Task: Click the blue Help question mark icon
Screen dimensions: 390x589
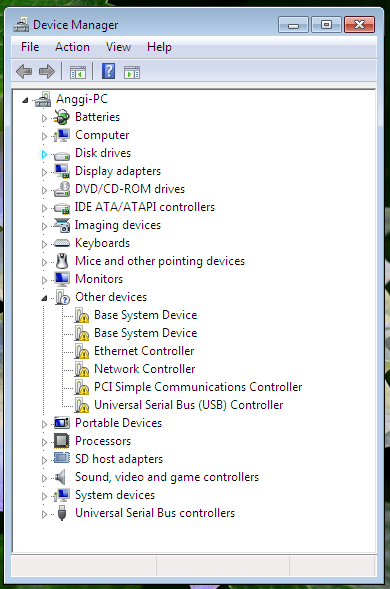Action: click(x=109, y=71)
